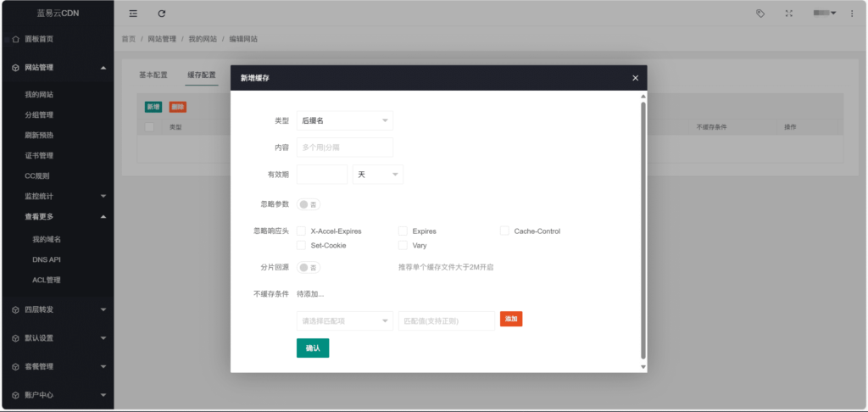This screenshot has height=412, width=868.
Task: Click scrollbar up arrow in dialog
Action: pyautogui.click(x=643, y=97)
